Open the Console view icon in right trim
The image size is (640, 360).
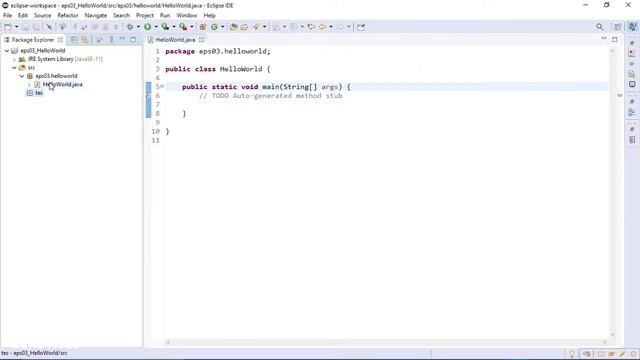pos(632,84)
